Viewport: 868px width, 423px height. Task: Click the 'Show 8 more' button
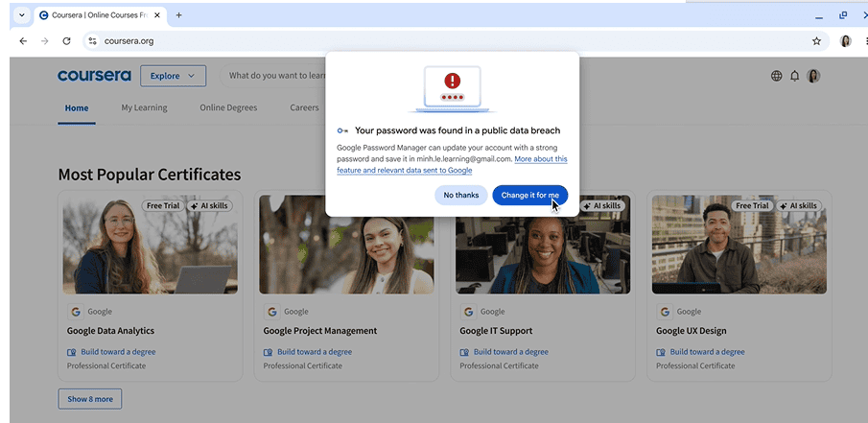(x=90, y=399)
